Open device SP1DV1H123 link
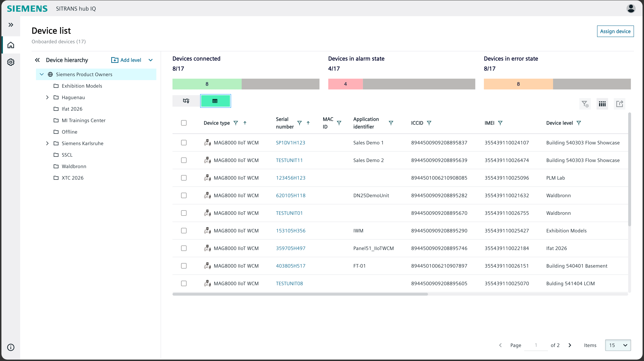The height and width of the screenshot is (361, 644). (291, 143)
